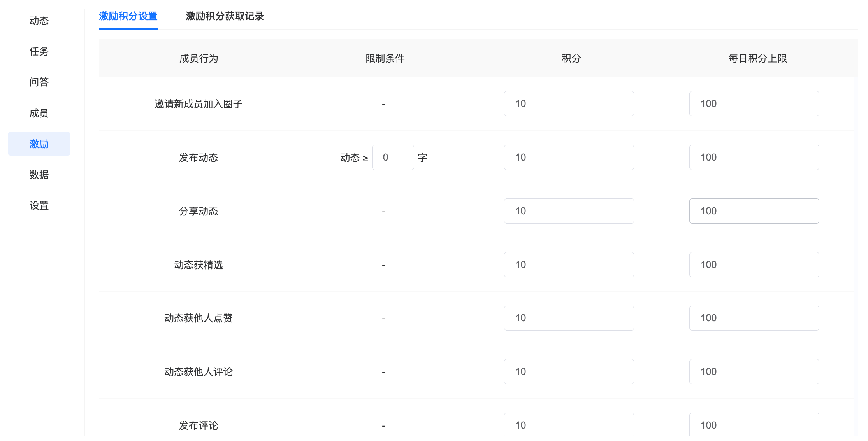Edit 每日积分上限 field for 分享动态

pos(754,211)
